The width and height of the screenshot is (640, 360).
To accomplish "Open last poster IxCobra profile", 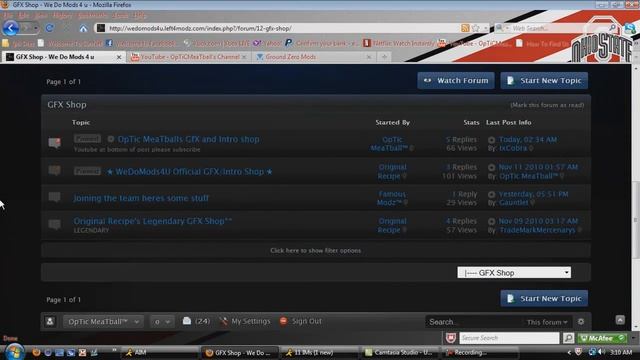I will click(x=513, y=149).
